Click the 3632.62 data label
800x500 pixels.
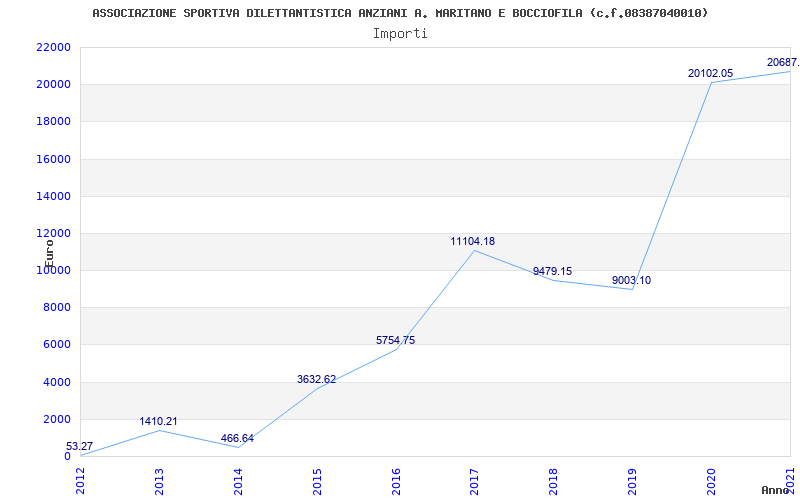(x=316, y=379)
